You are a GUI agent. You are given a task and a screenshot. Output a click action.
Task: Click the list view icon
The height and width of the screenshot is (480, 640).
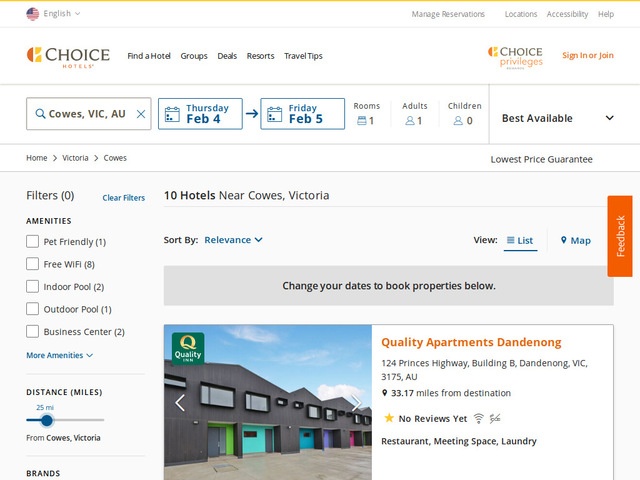(511, 240)
